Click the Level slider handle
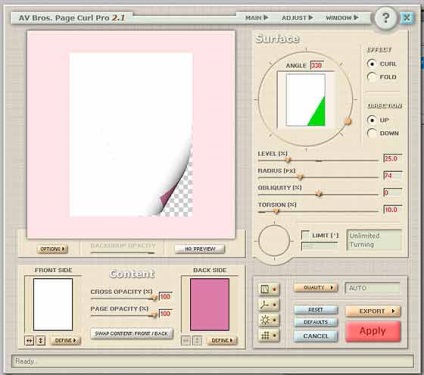This screenshot has width=424, height=375. coord(288,160)
